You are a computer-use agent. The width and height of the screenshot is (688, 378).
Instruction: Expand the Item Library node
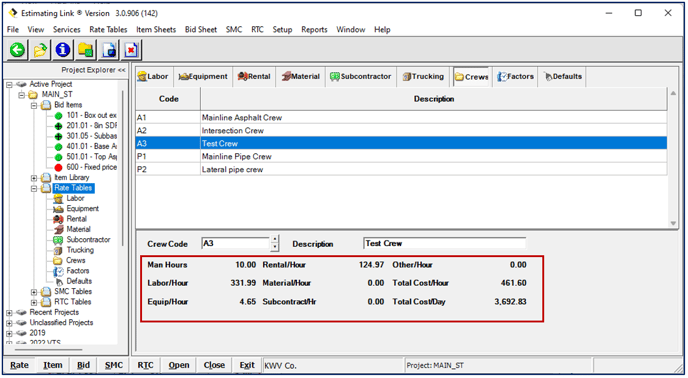tap(34, 178)
